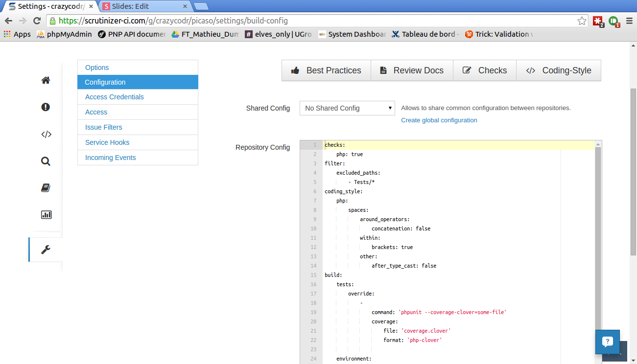Open the Trick: Validation bookmark
Image resolution: width=637 pixels, height=364 pixels.
(x=498, y=34)
